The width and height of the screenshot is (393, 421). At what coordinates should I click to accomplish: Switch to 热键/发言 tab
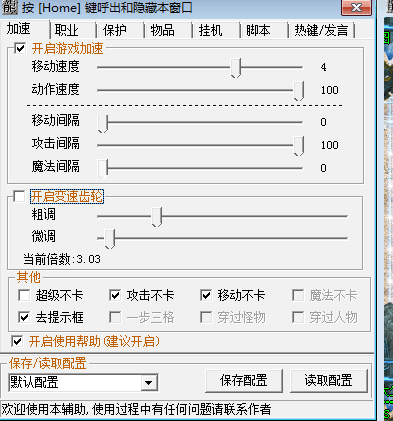321,30
